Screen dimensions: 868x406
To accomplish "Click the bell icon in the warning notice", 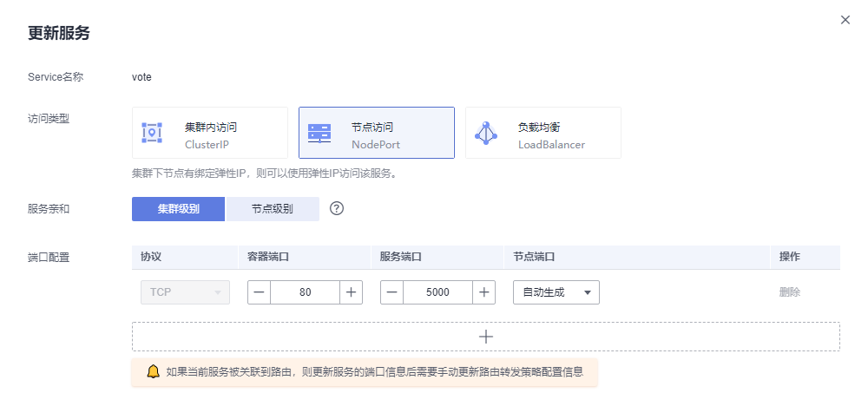I will point(153,372).
